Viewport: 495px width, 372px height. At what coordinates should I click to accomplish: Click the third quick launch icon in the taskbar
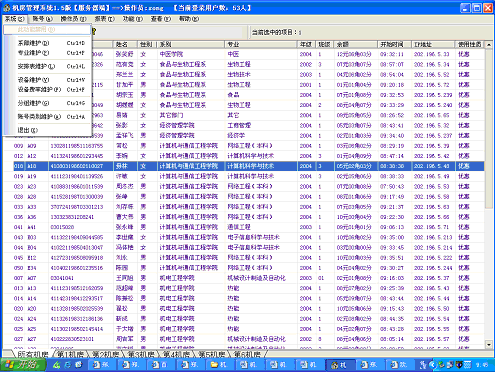[x=79, y=365]
